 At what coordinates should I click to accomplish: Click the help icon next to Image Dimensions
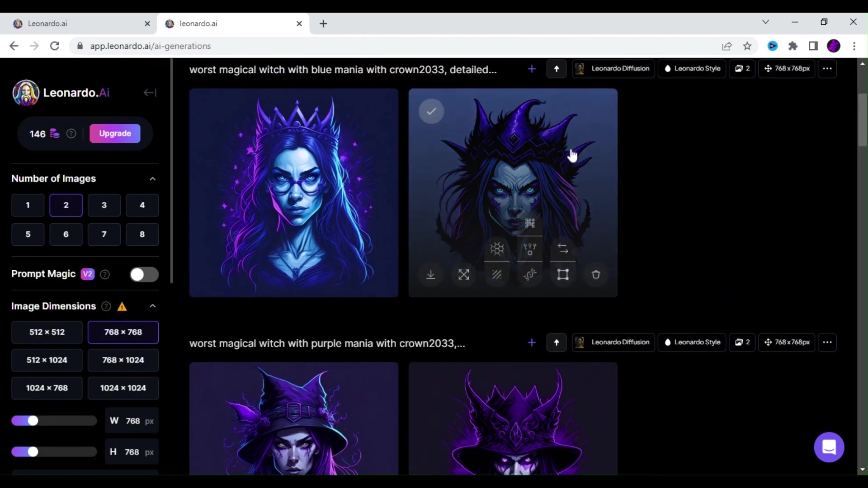coord(106,306)
